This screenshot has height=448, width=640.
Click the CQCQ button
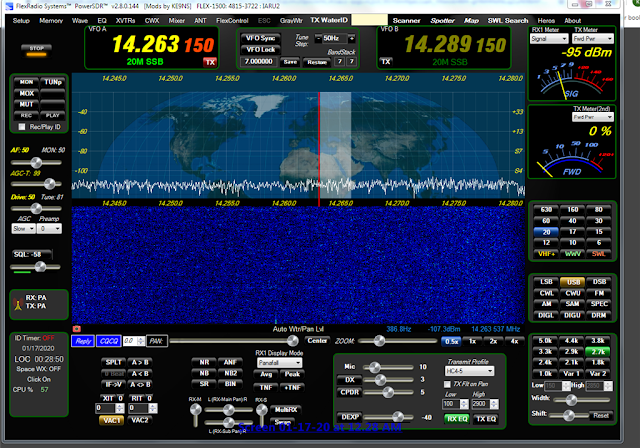[x=109, y=341]
